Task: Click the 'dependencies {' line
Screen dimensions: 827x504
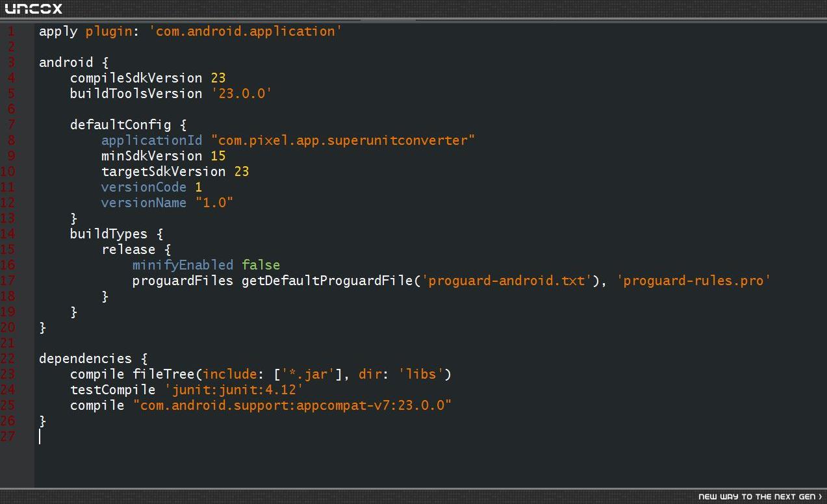Action: pos(94,359)
